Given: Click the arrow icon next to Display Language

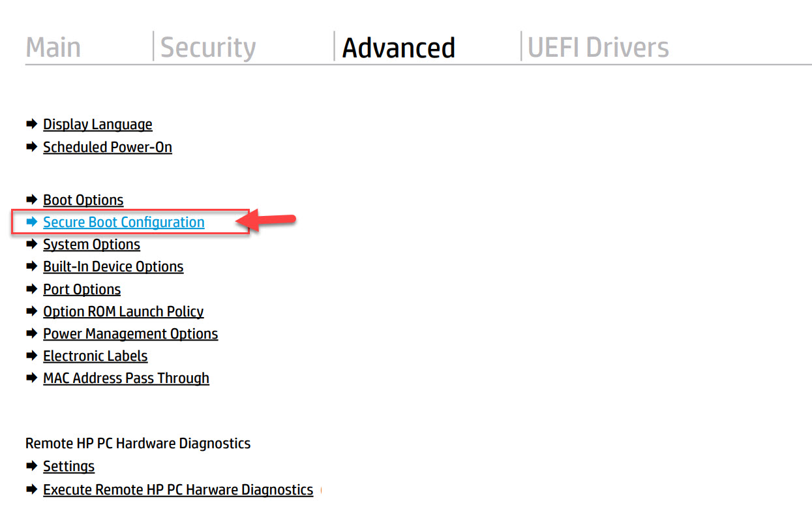Looking at the screenshot, I should point(31,124).
